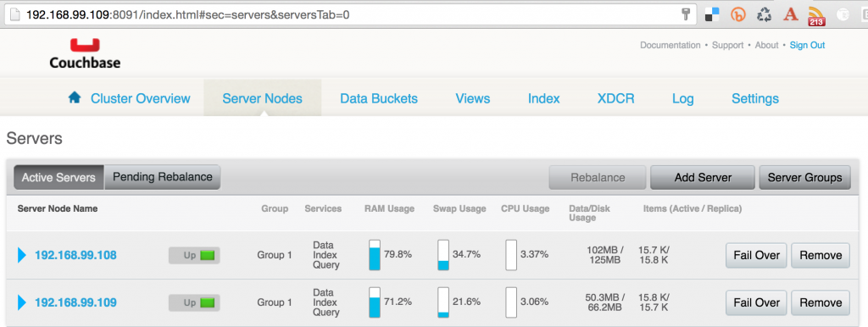868x327 pixels.
Task: Click Group 1 in the 192.168.99.109 row
Action: (x=275, y=302)
